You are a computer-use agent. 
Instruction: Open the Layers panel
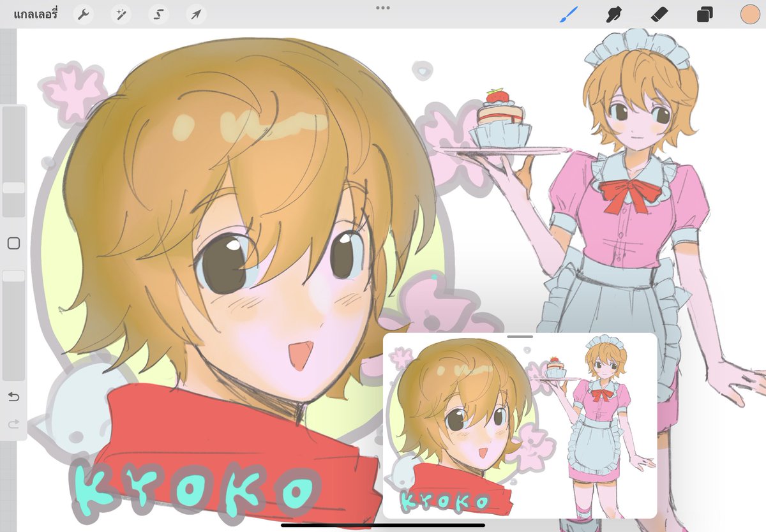tap(705, 14)
